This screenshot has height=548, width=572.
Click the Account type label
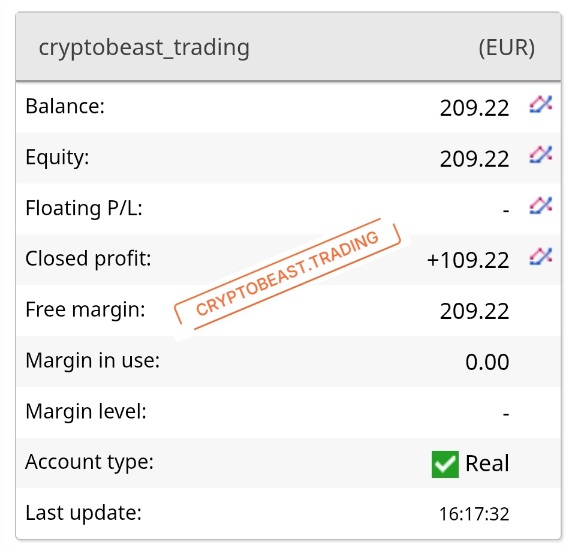pos(89,462)
